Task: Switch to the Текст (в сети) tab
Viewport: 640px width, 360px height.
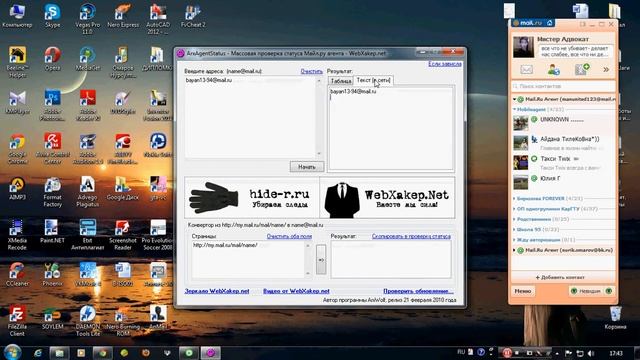Action: click(373, 80)
